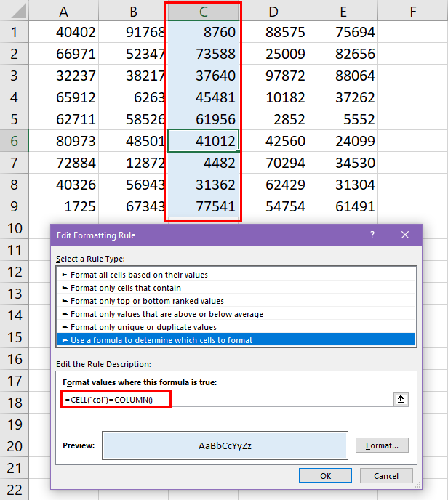This screenshot has height=500, width=448.
Task: Click cell containing 61491
Action: click(343, 206)
